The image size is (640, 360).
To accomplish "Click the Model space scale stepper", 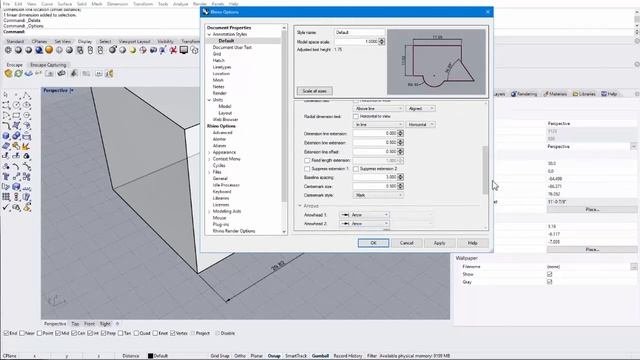I will point(382,42).
